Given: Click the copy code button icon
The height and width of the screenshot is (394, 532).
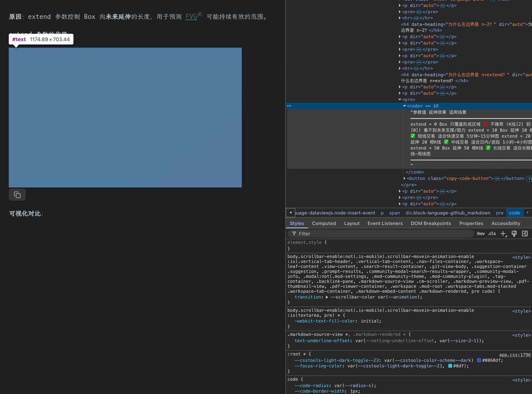Looking at the screenshot, I should pyautogui.click(x=17, y=195).
